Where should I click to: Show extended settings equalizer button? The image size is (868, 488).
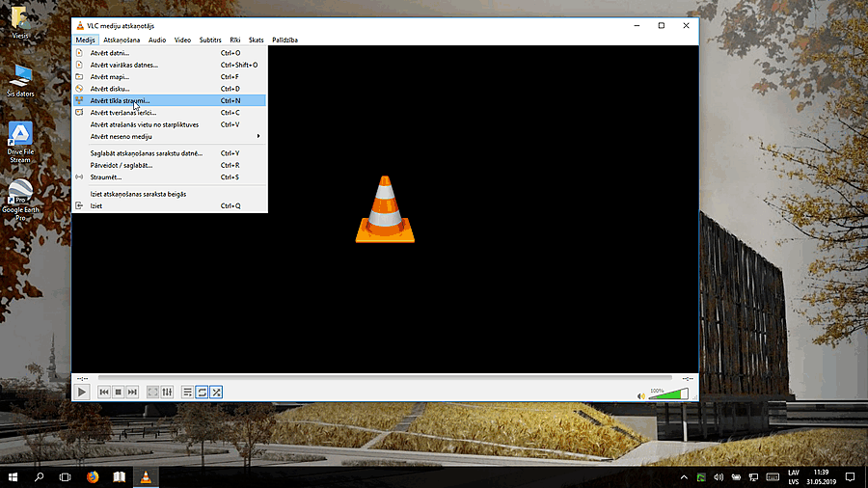click(x=167, y=393)
